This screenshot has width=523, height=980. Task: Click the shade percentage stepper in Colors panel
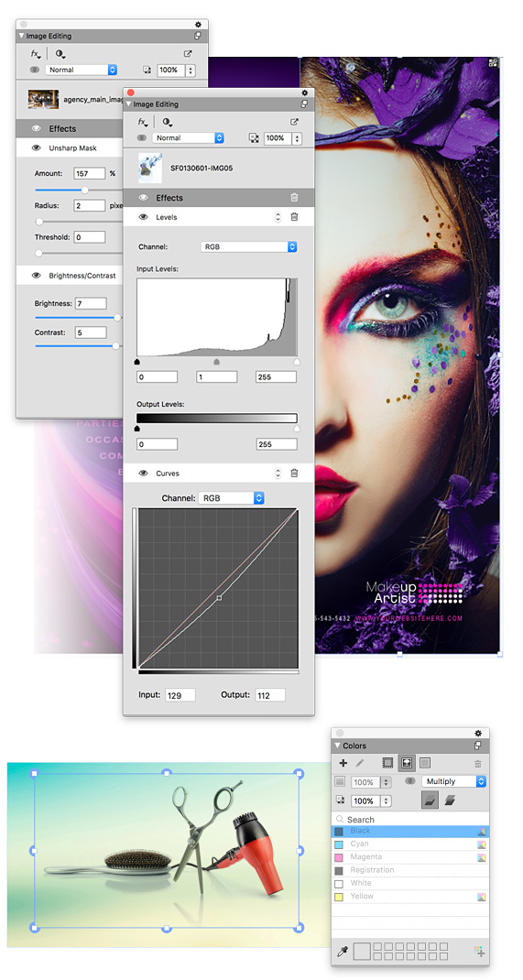click(387, 782)
